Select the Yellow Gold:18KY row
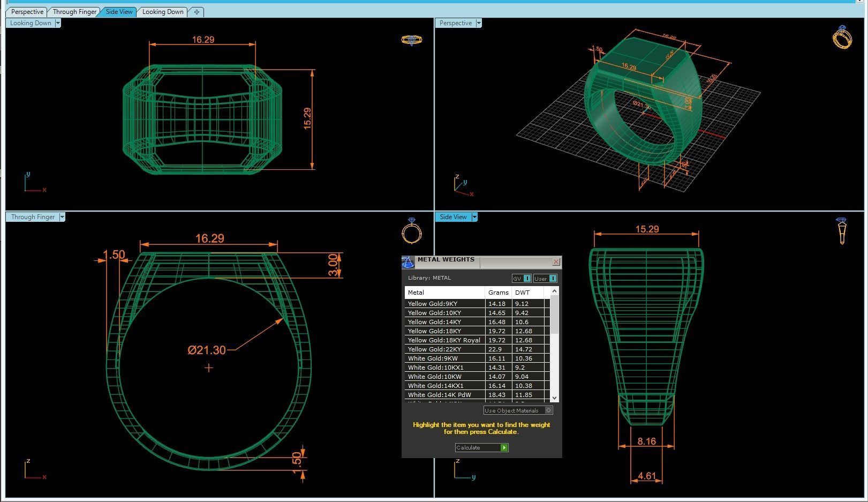Image resolution: width=868 pixels, height=502 pixels. (x=478, y=331)
